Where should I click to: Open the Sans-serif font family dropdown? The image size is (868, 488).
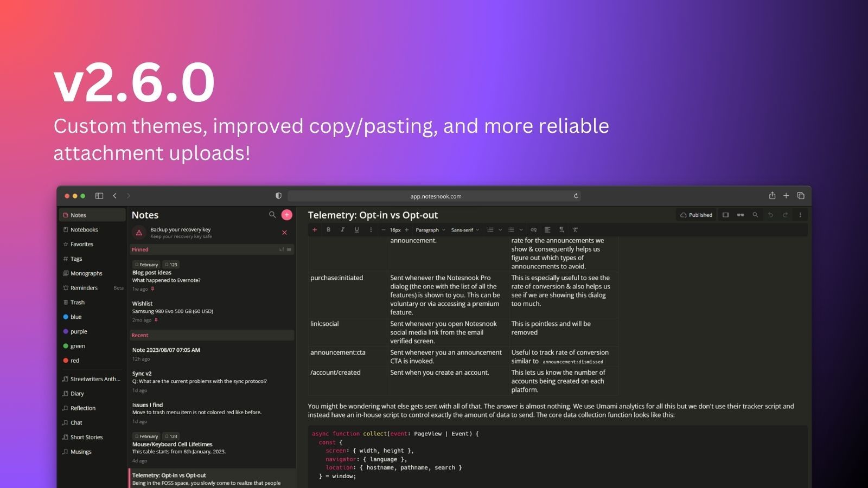465,230
